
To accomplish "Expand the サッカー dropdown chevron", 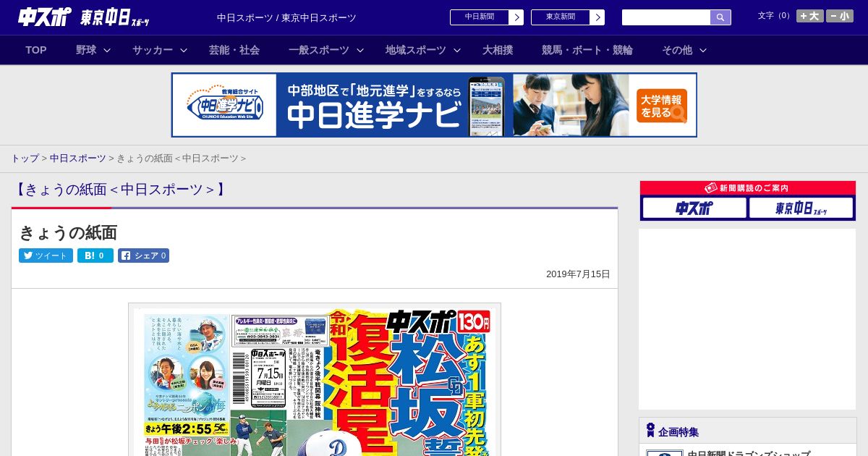I will click(184, 50).
